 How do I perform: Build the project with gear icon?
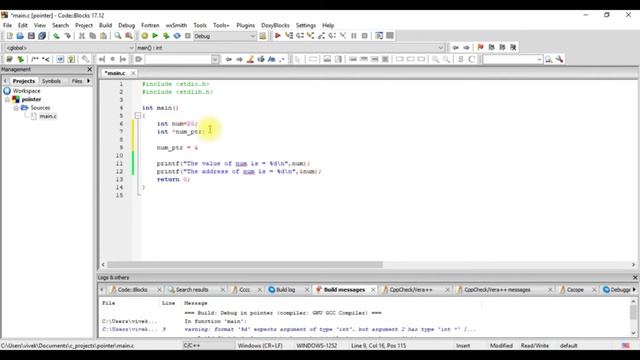pyautogui.click(x=144, y=36)
